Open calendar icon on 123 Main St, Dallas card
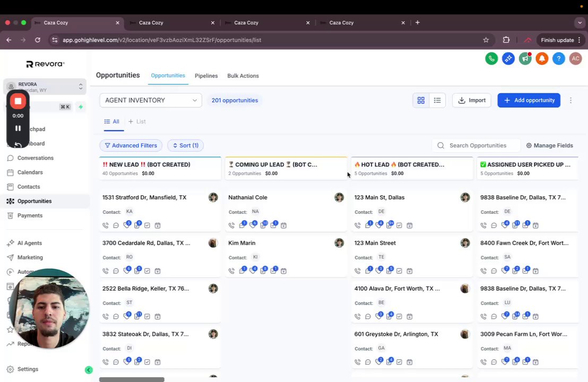The height and width of the screenshot is (382, 588). (x=410, y=225)
